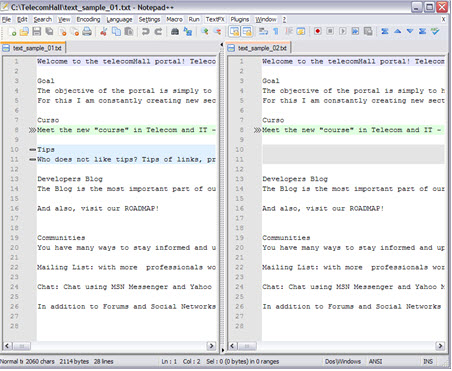452x371 pixels.
Task: Play back the recorded macro
Action: 342,32
